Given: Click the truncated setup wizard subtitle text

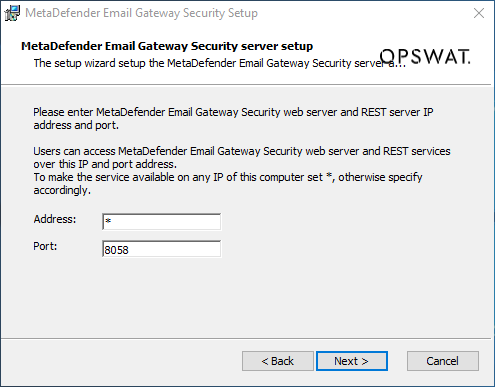Looking at the screenshot, I should pyautogui.click(x=220, y=63).
